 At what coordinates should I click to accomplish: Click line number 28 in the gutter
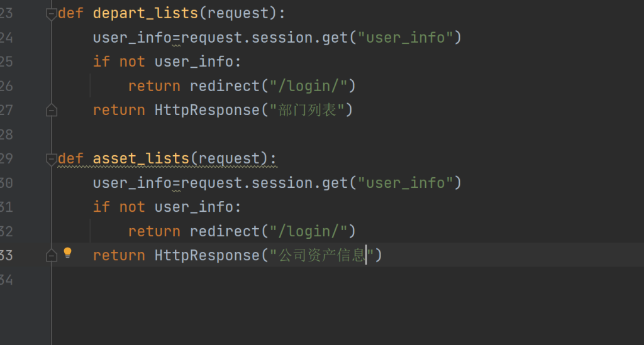pos(6,134)
